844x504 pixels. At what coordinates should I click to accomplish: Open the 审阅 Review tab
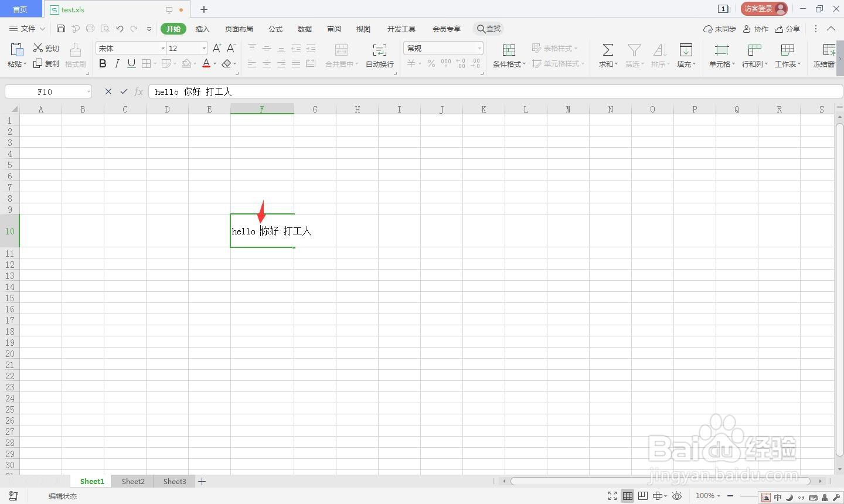pos(334,29)
